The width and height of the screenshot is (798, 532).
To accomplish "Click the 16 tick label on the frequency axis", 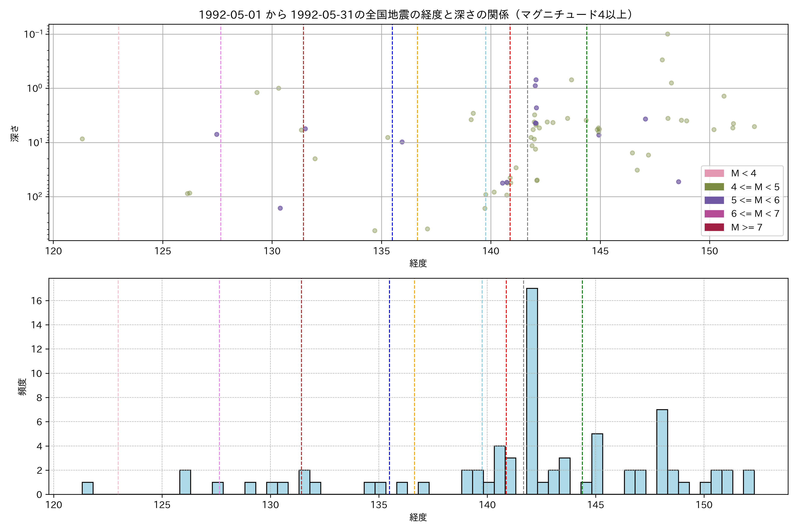I will point(37,301).
